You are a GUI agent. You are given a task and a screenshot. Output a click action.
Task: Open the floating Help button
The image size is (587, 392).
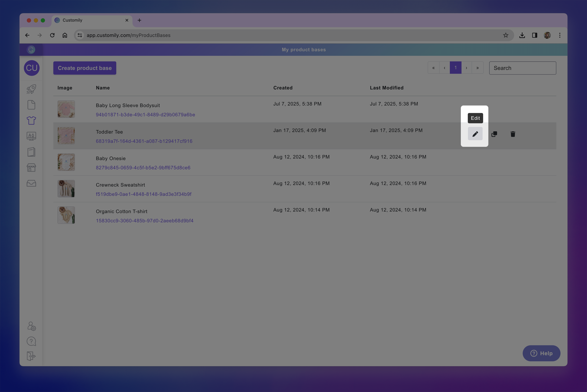coord(541,353)
